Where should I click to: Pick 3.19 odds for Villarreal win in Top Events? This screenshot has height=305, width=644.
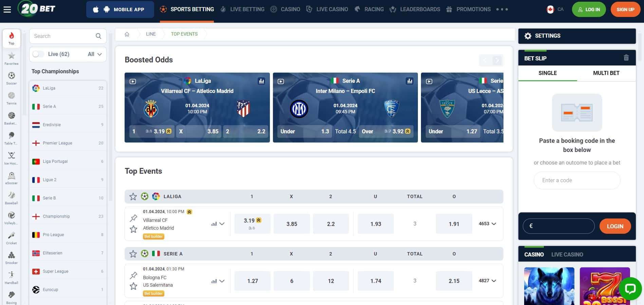(253, 224)
